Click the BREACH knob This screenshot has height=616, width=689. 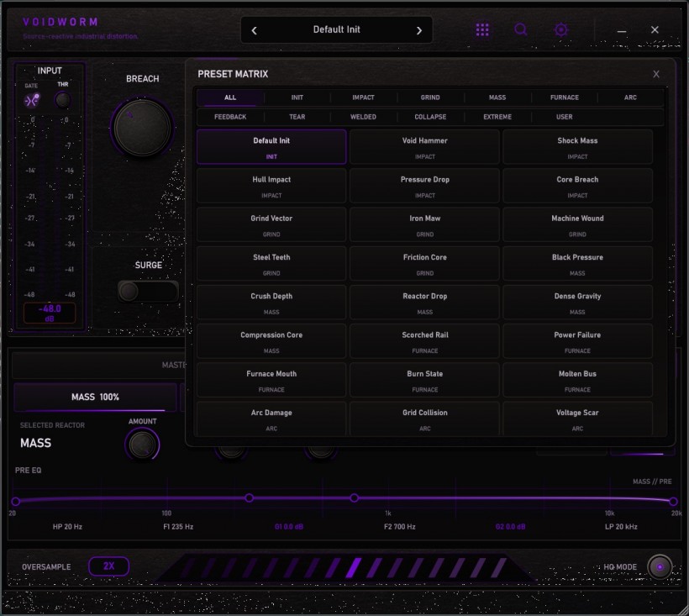142,128
